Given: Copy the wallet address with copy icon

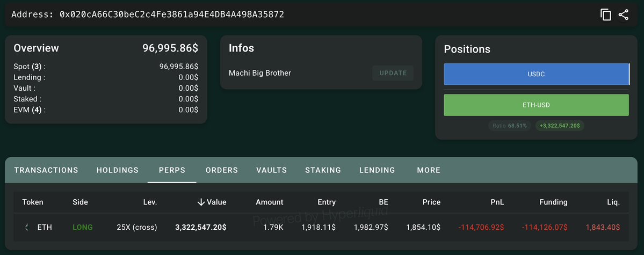Looking at the screenshot, I should click(606, 15).
